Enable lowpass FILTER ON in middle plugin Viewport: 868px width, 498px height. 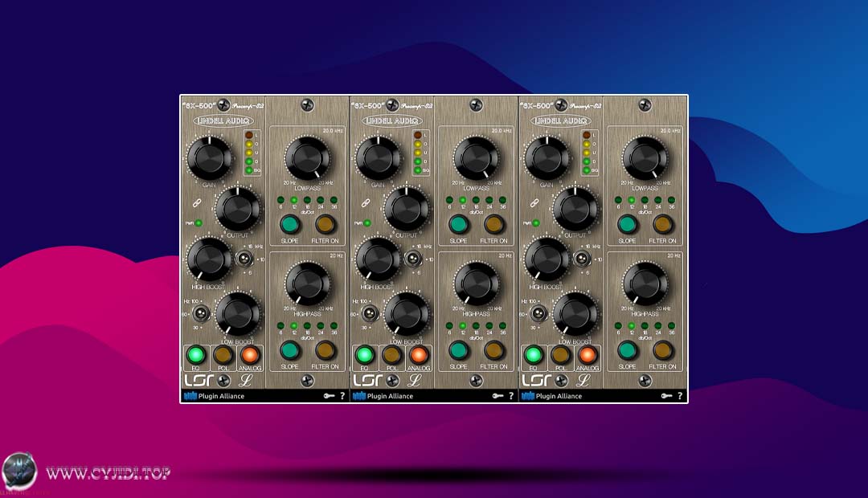click(493, 224)
